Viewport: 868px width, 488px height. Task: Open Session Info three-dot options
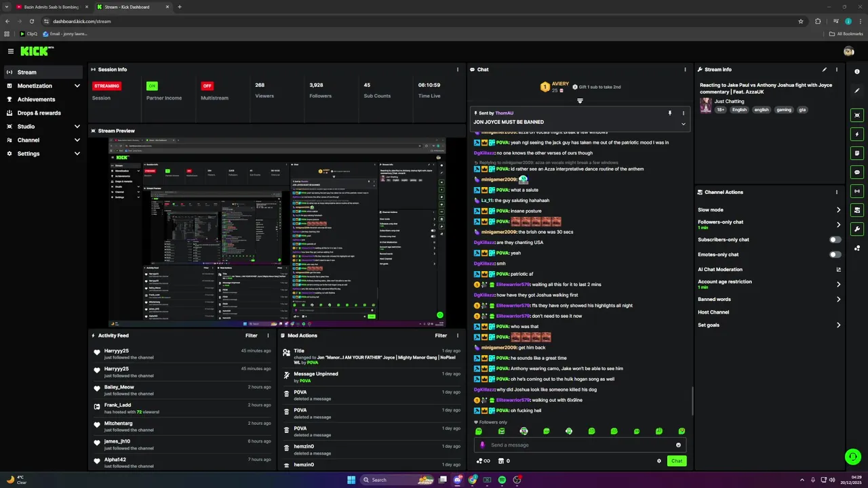pos(458,69)
